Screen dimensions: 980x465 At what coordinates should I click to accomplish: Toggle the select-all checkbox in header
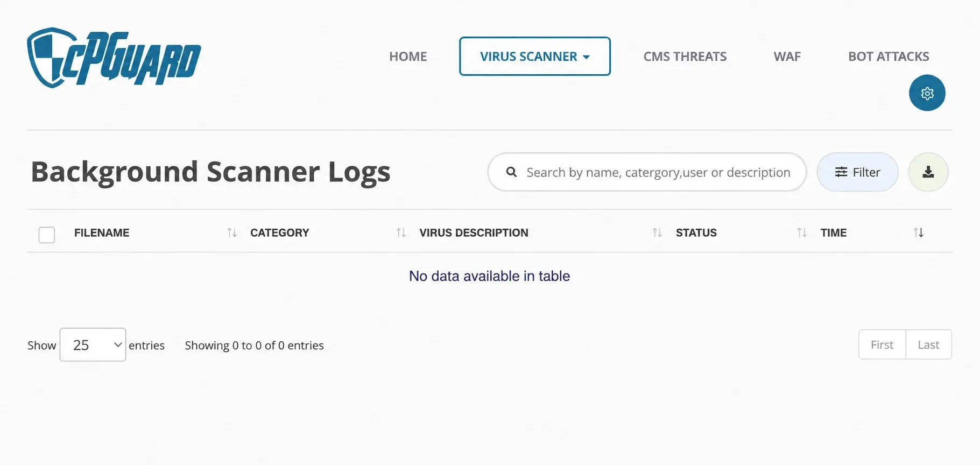coord(47,235)
